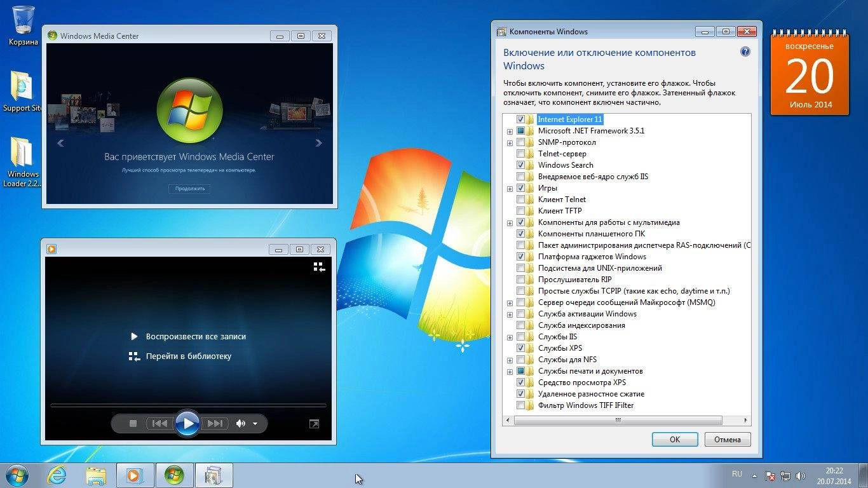Open the Windows Media Center taskbar icon
This screenshot has width=868, height=488.
173,475
